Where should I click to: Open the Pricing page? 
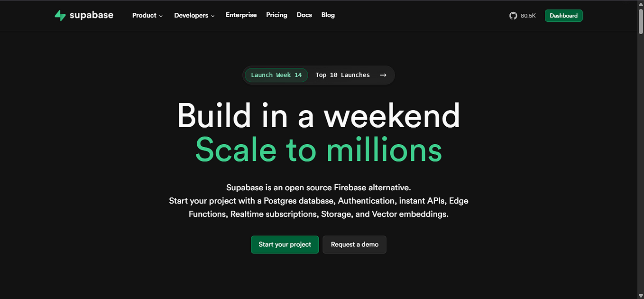pyautogui.click(x=276, y=15)
